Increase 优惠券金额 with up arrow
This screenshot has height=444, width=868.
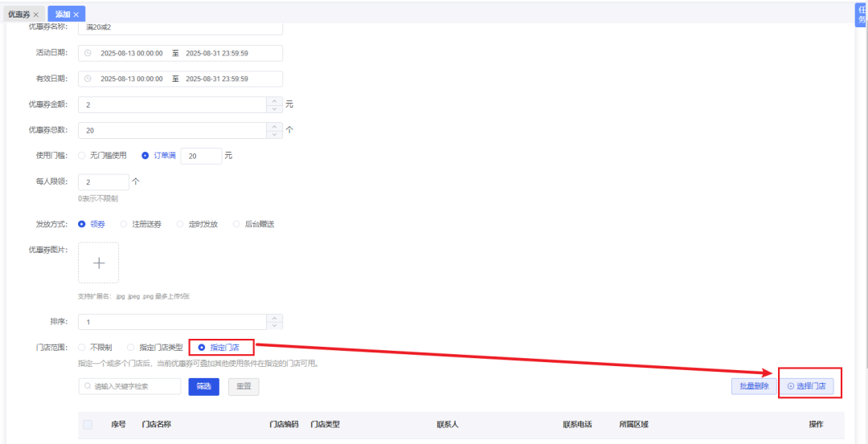275,100
